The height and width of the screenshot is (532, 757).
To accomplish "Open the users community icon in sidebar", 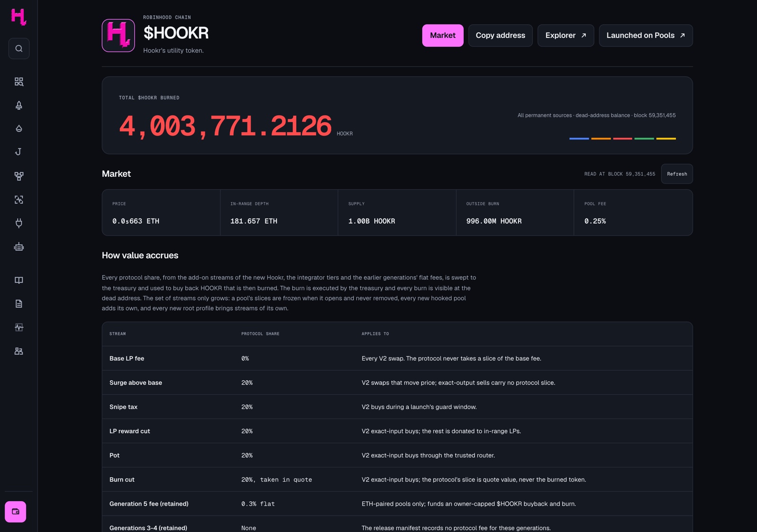I will tap(19, 351).
